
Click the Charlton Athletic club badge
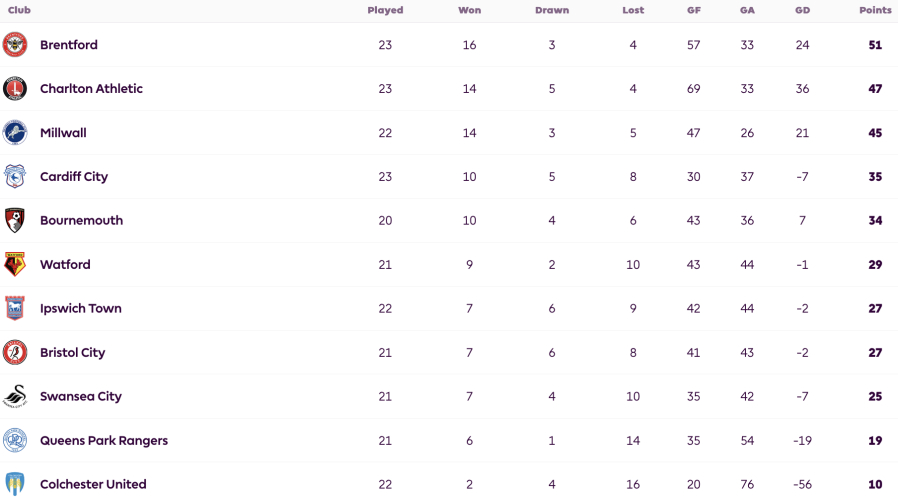pyautogui.click(x=15, y=89)
